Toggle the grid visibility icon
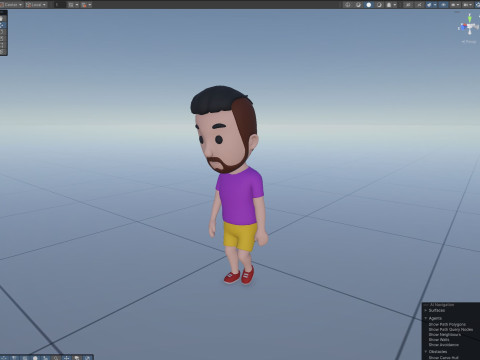480x360 pixels. pos(71,5)
